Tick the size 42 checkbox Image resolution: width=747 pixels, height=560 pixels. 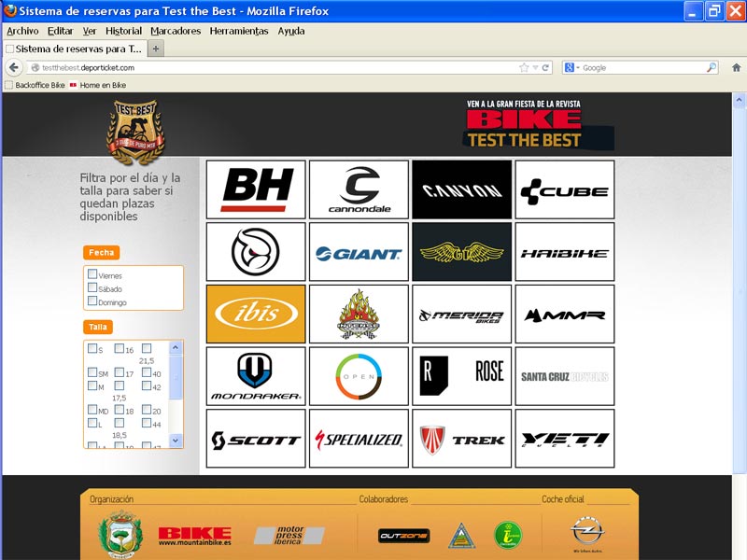147,385
